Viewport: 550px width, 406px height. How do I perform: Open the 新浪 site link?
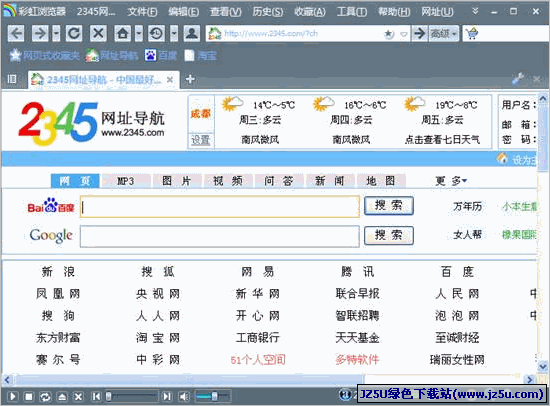point(58,272)
